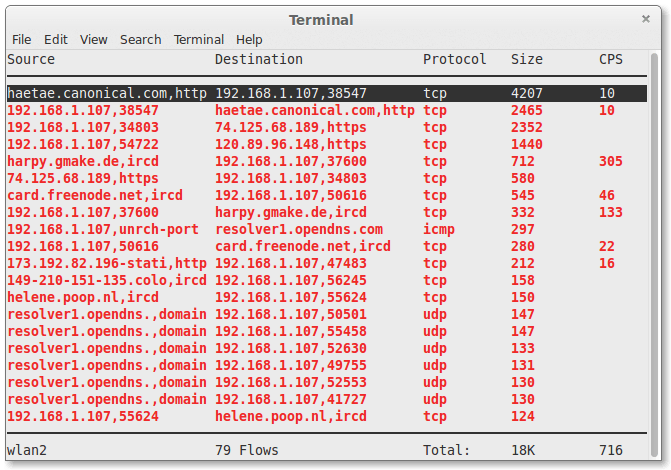This screenshot has height=470, width=671.
Task: Click destination helene.poop.nl,ircd
Action: point(291,416)
